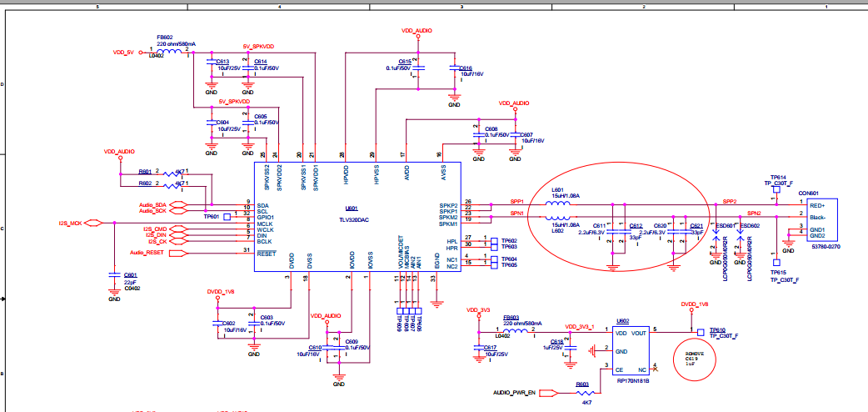Select the SPP2 net label

tap(730, 201)
